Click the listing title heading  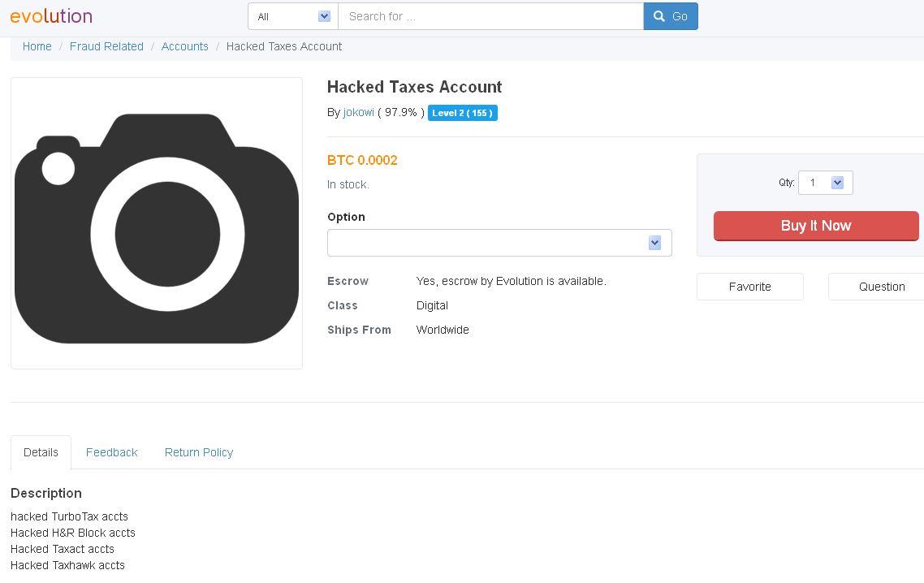coord(414,87)
